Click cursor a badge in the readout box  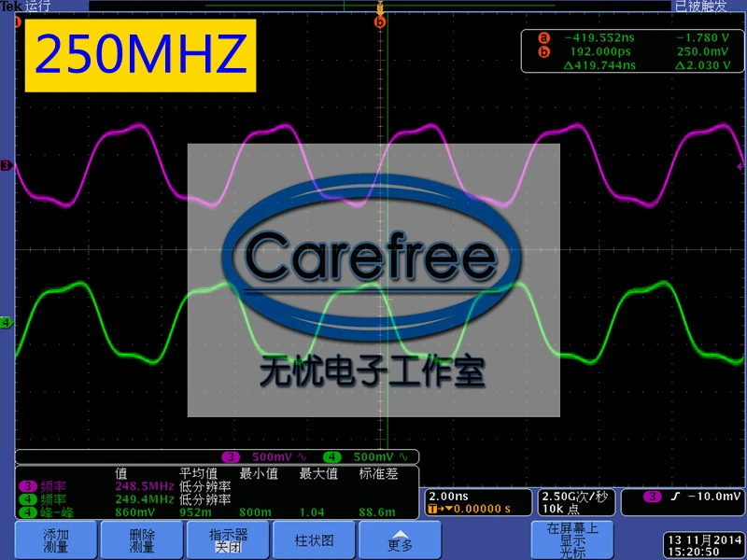pos(543,37)
